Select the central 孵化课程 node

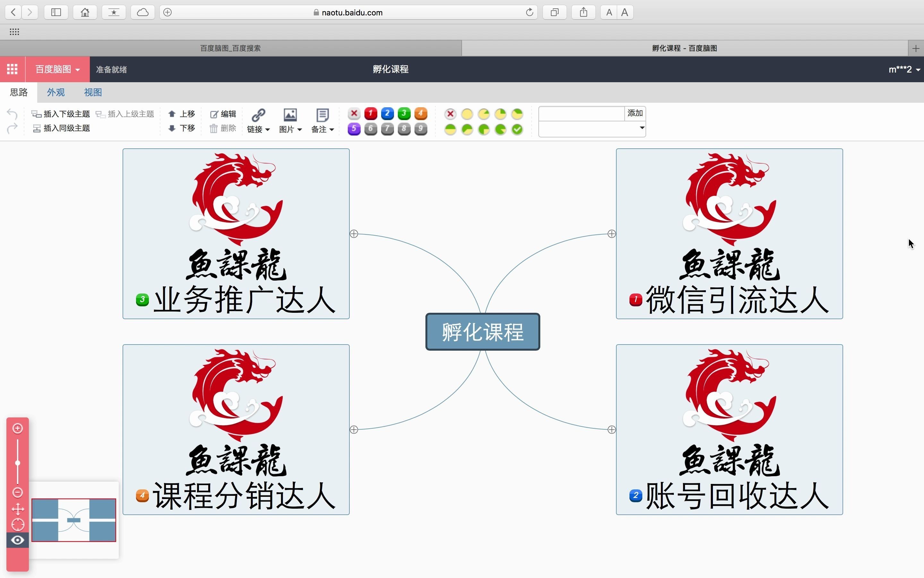[483, 331]
